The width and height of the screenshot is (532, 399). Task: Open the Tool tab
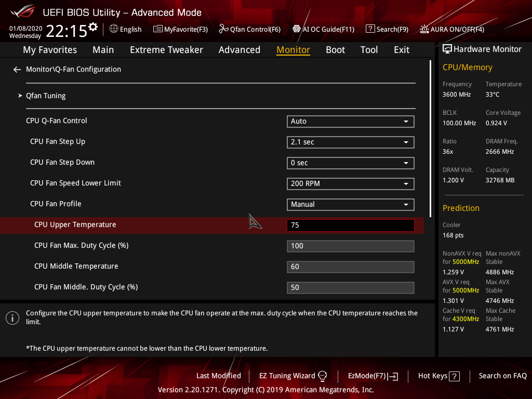369,50
